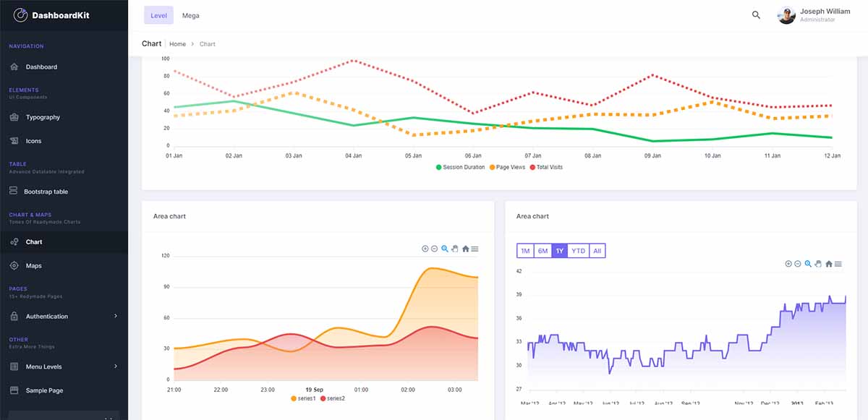Select the YTD range button on the right chart

(579, 249)
